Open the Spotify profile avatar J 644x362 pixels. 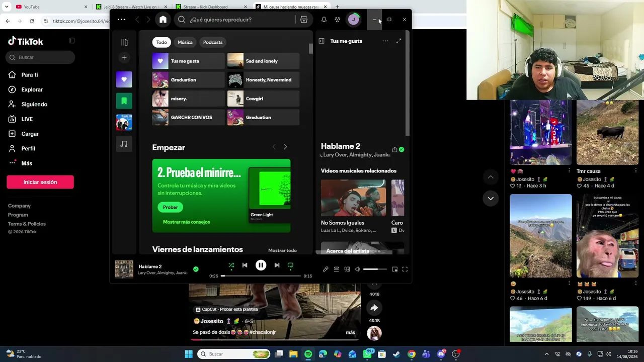(x=353, y=20)
